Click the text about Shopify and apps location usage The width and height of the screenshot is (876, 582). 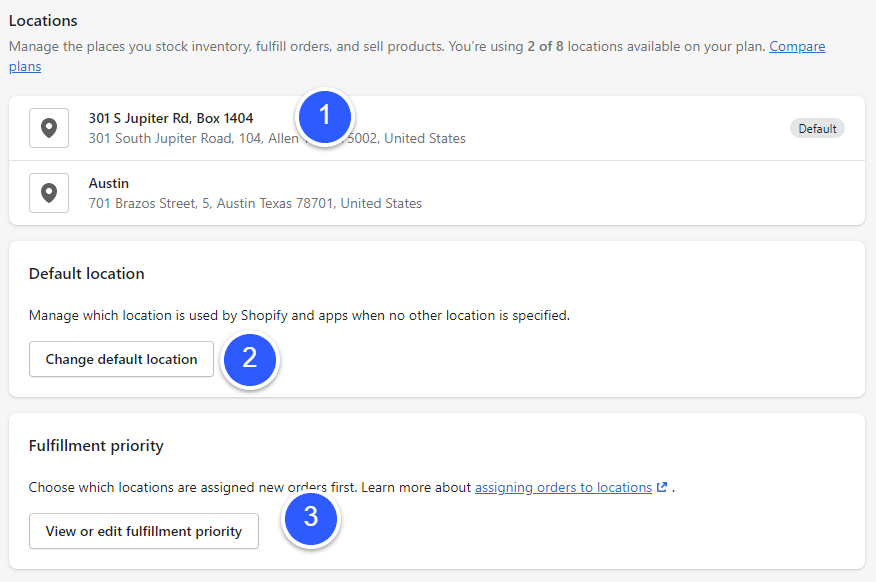300,315
